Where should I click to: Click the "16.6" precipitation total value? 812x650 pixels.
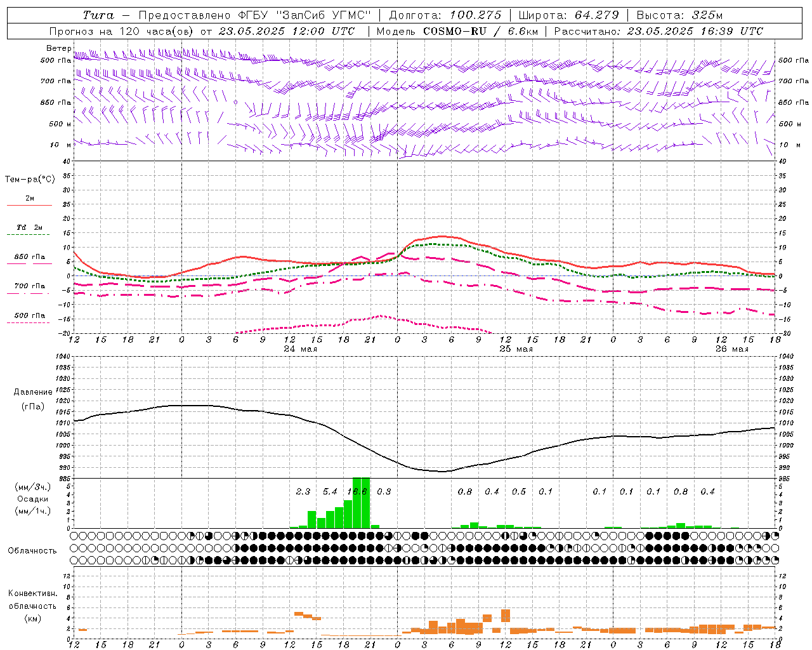357,491
